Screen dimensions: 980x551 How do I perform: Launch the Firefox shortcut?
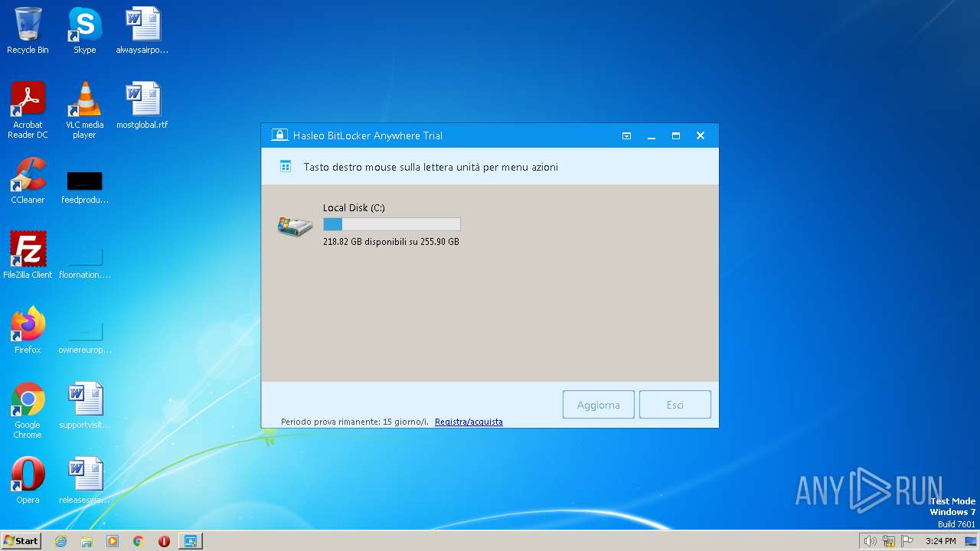(28, 331)
